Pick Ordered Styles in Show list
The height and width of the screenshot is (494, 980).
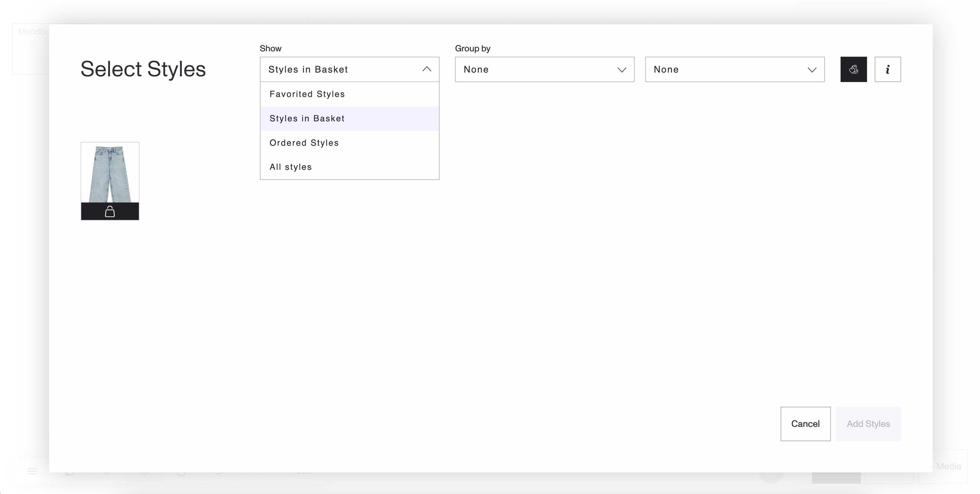(x=304, y=143)
